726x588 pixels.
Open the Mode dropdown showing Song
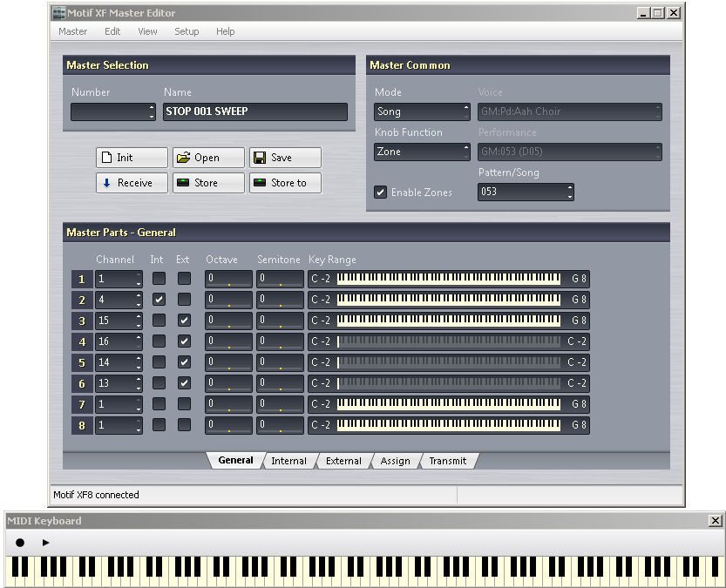422,112
